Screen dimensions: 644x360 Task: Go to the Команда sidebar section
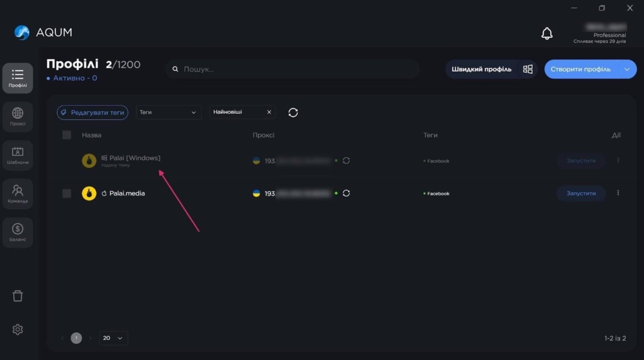18,194
